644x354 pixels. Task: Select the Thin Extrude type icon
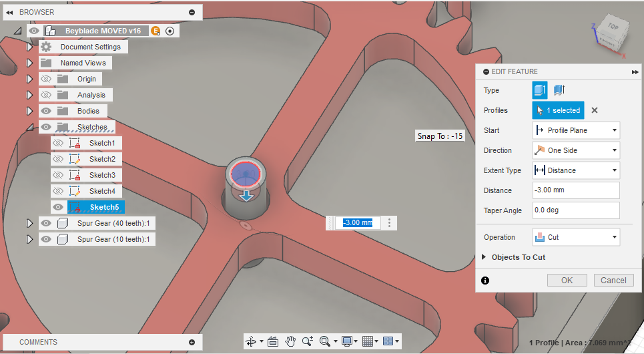point(559,90)
